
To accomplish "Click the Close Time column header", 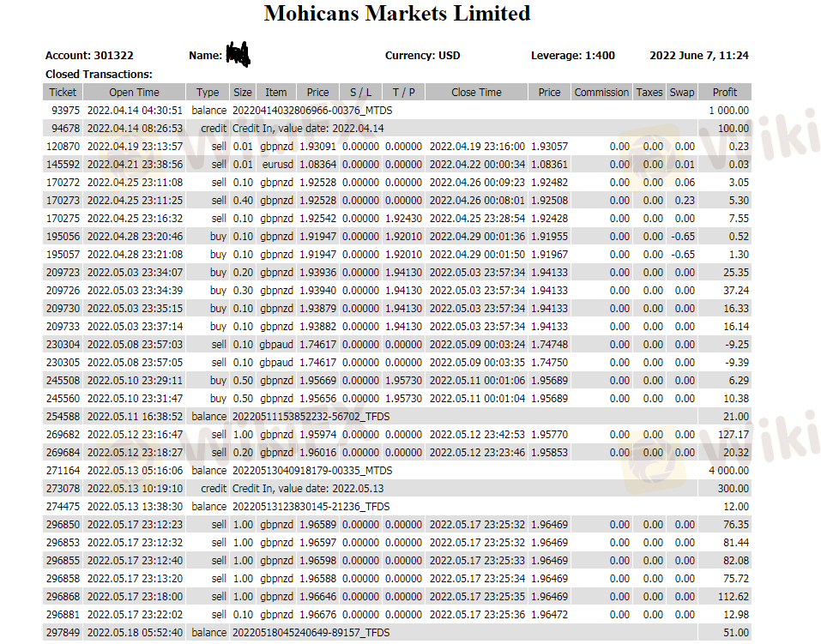I will point(476,92).
